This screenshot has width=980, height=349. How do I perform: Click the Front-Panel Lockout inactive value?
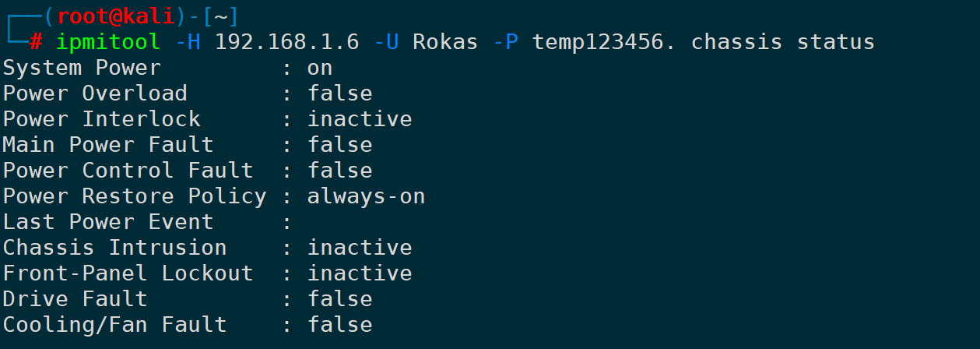click(360, 273)
